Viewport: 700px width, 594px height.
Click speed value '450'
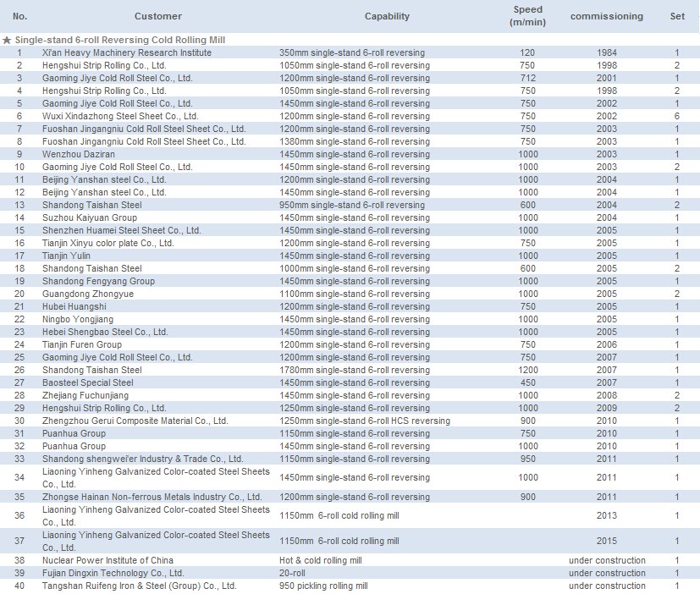[x=527, y=382]
